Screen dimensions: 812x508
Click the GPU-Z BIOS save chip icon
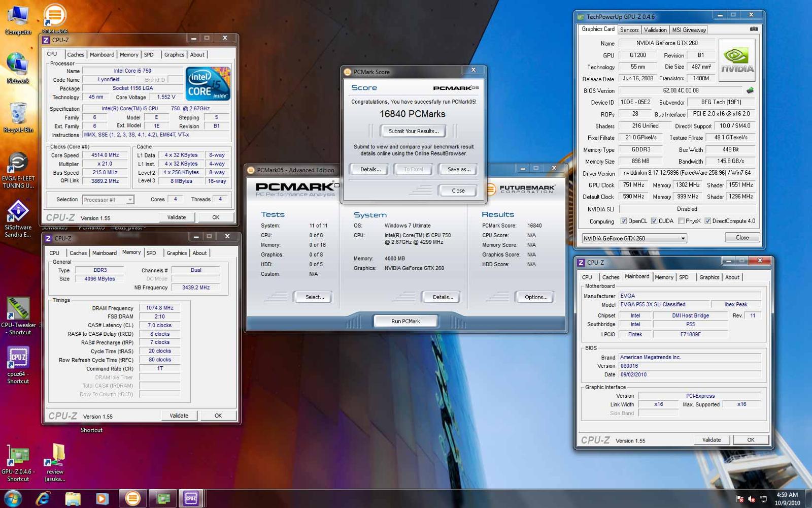[750, 90]
